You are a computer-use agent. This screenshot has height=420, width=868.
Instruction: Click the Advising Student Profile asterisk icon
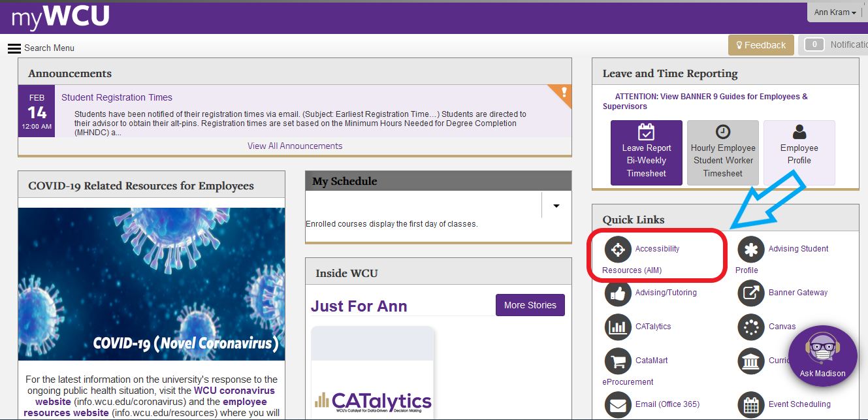point(751,249)
